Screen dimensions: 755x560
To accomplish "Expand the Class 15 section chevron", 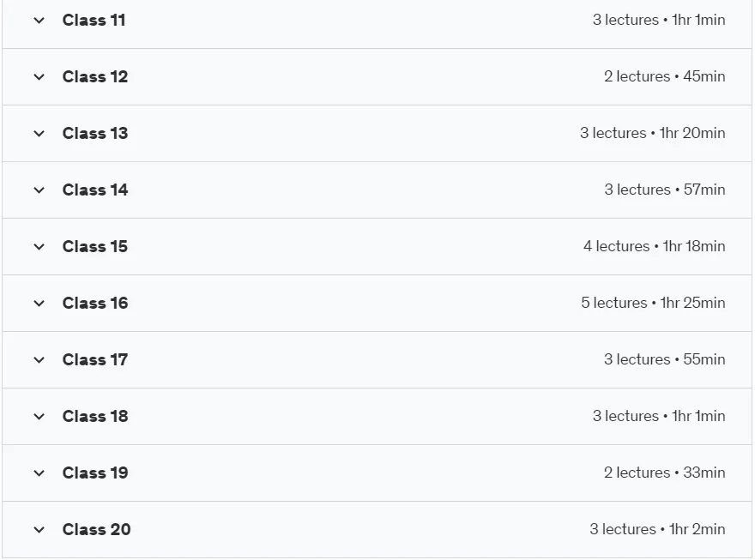I will click(x=39, y=247).
